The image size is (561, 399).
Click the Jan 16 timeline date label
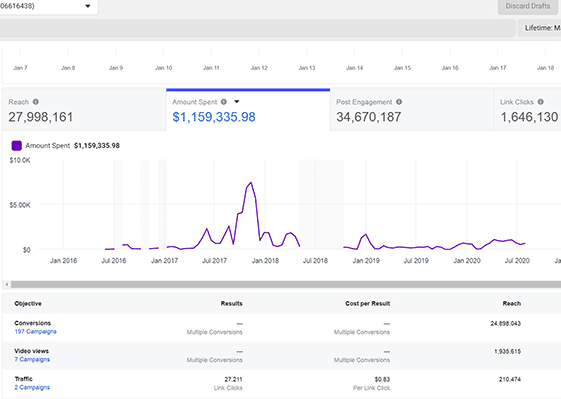click(450, 68)
